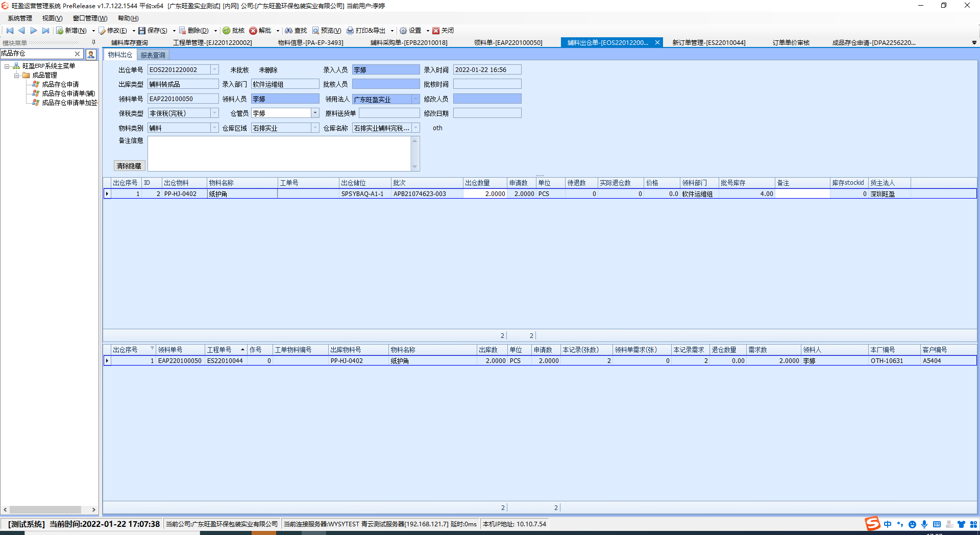Open the 预览(V) print preview

coord(327,31)
